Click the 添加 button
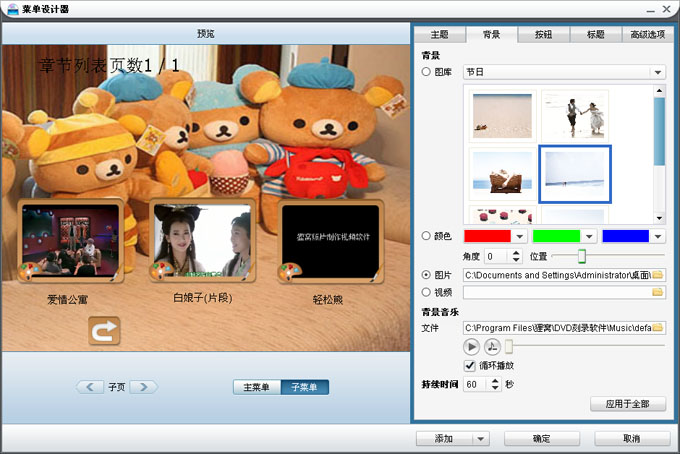The width and height of the screenshot is (680, 454). coord(445,439)
